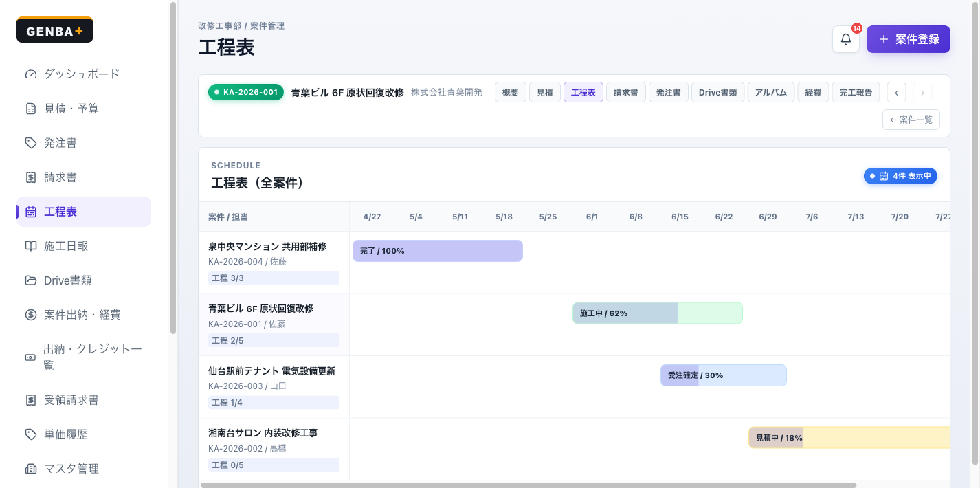Return via ← 案件一覧 button
This screenshot has height=488, width=980.
click(911, 120)
